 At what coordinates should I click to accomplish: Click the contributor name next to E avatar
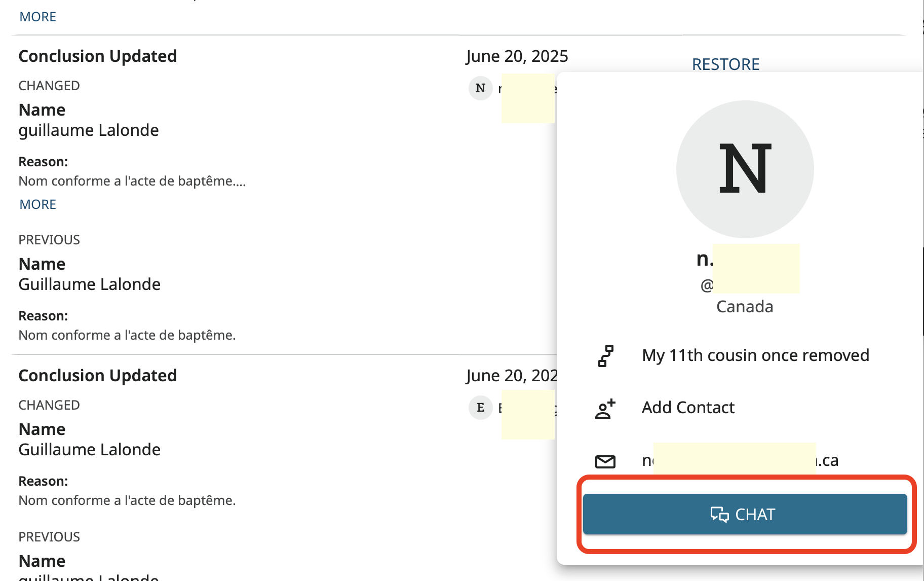pyautogui.click(x=527, y=408)
